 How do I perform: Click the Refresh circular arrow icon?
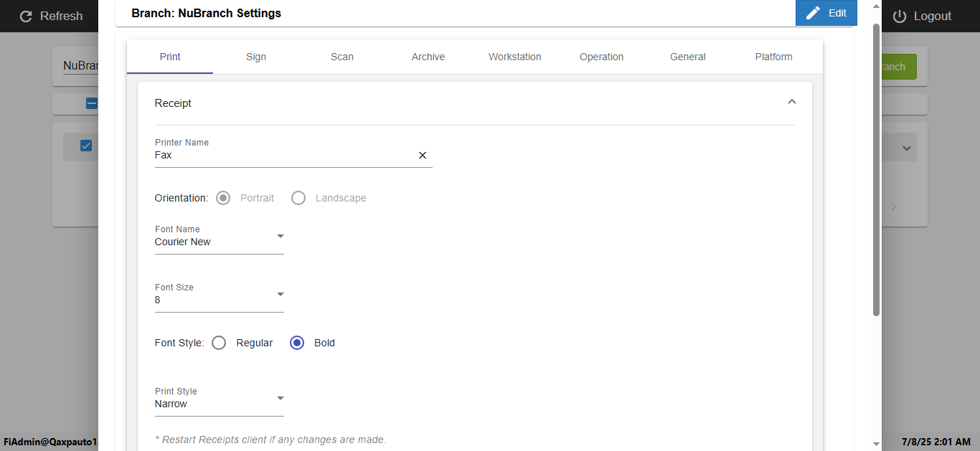tap(26, 16)
